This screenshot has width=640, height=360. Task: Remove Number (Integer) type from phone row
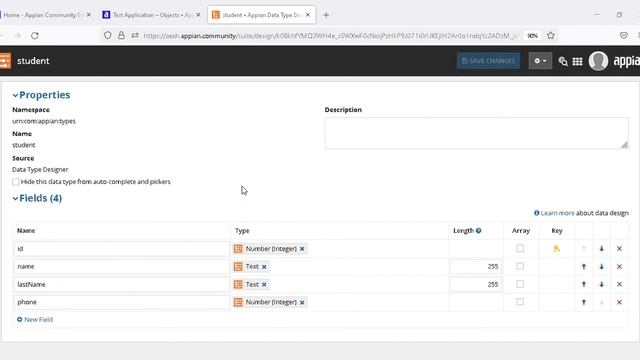coord(302,302)
